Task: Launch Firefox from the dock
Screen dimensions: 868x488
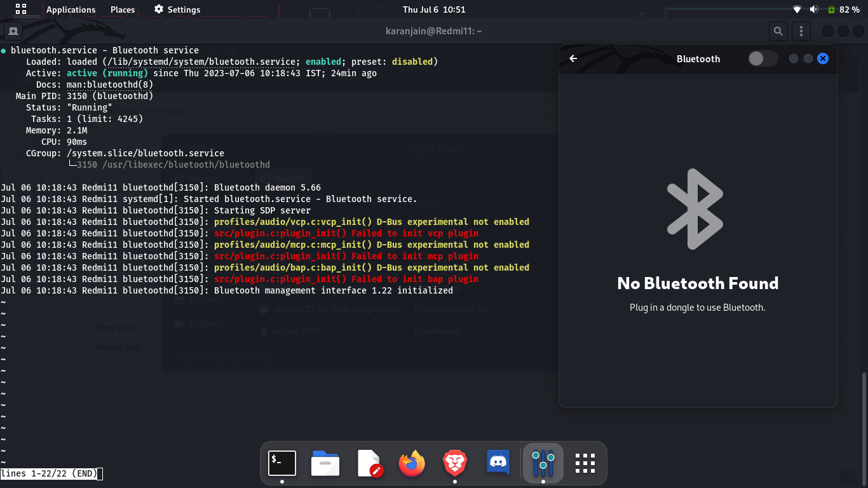Action: point(412,463)
